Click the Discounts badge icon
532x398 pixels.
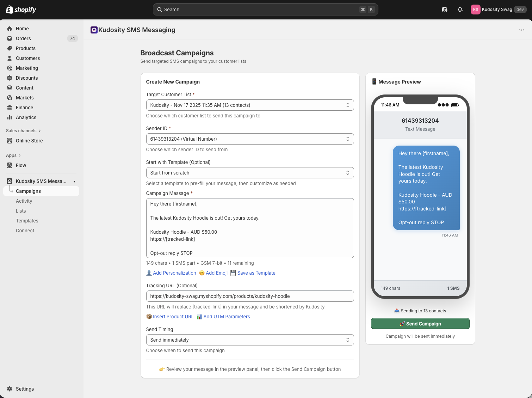click(10, 78)
